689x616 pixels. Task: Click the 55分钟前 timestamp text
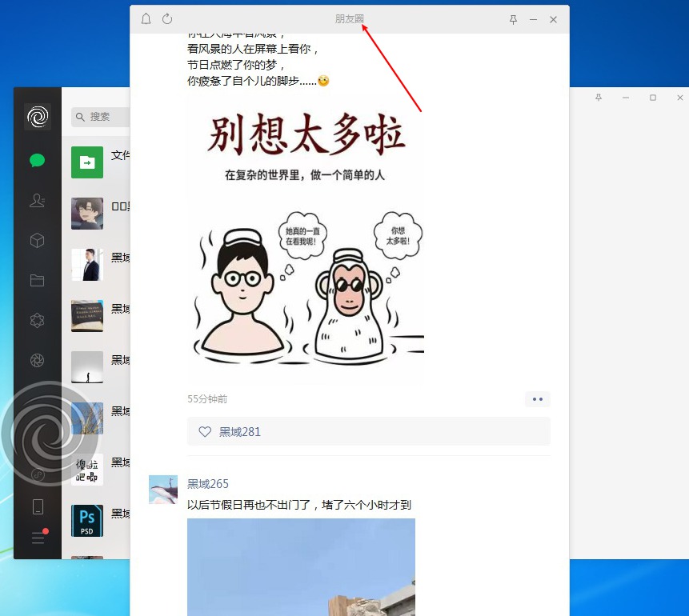pyautogui.click(x=207, y=399)
